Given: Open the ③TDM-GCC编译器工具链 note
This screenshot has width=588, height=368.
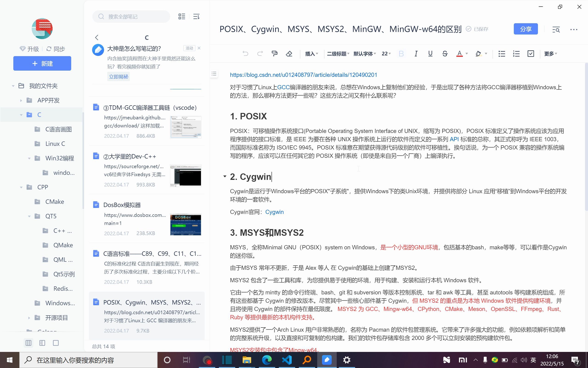Looking at the screenshot, I should pos(147,121).
